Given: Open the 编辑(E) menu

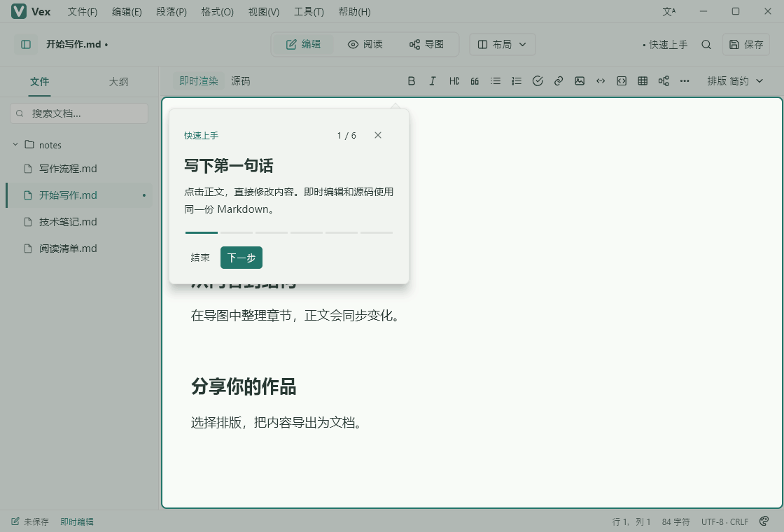Looking at the screenshot, I should pos(127,11).
